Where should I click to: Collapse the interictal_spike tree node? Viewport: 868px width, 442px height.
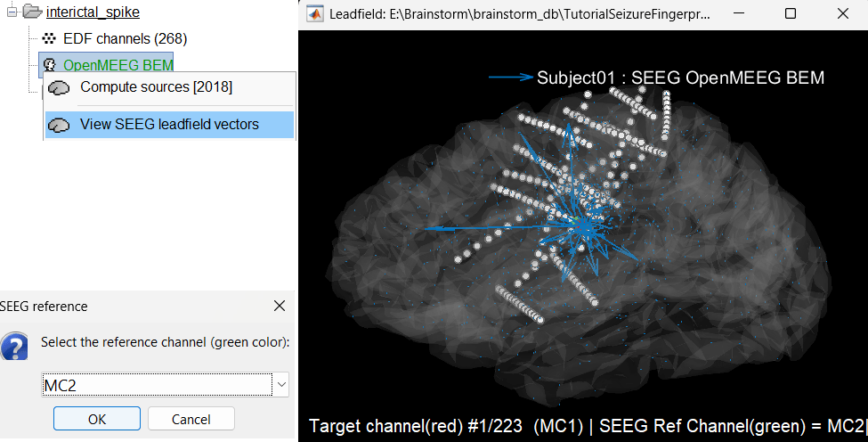(x=12, y=12)
